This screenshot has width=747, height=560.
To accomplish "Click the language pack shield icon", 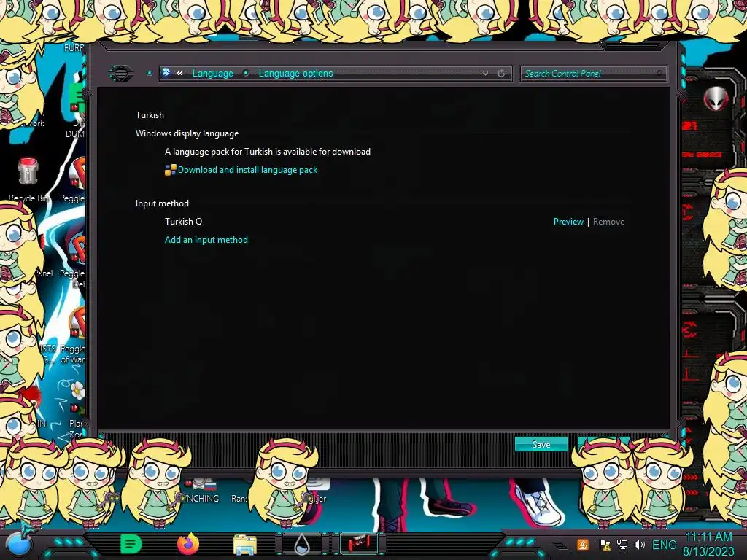I will point(170,170).
